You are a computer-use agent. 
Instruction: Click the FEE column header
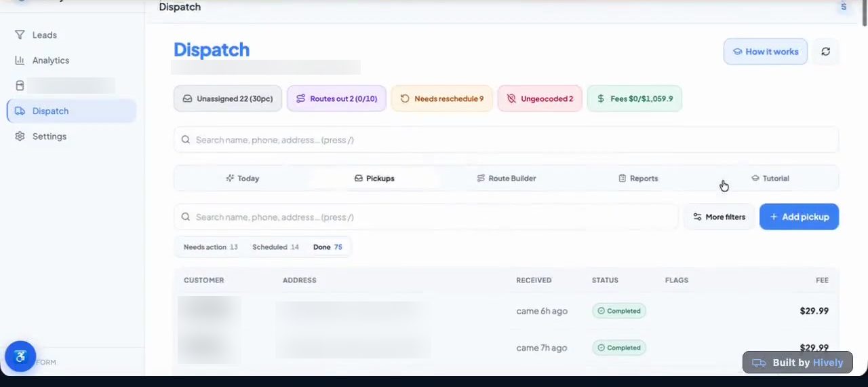click(822, 280)
